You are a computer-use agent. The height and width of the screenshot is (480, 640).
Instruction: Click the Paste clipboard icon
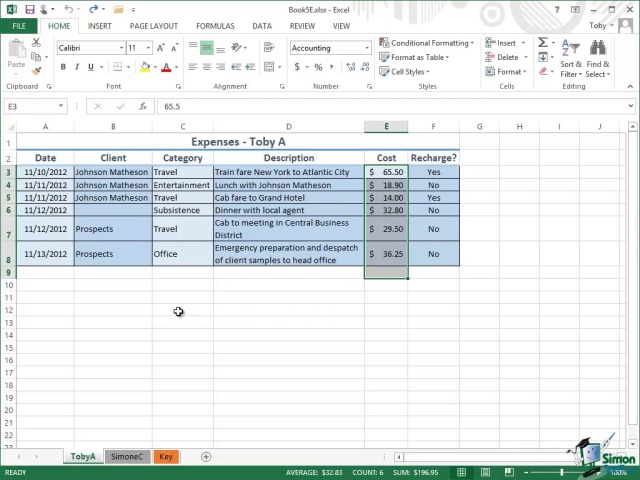coord(16,50)
